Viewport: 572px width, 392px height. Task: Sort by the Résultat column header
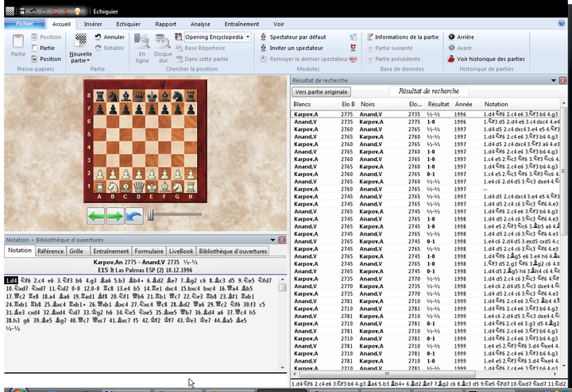pos(439,104)
